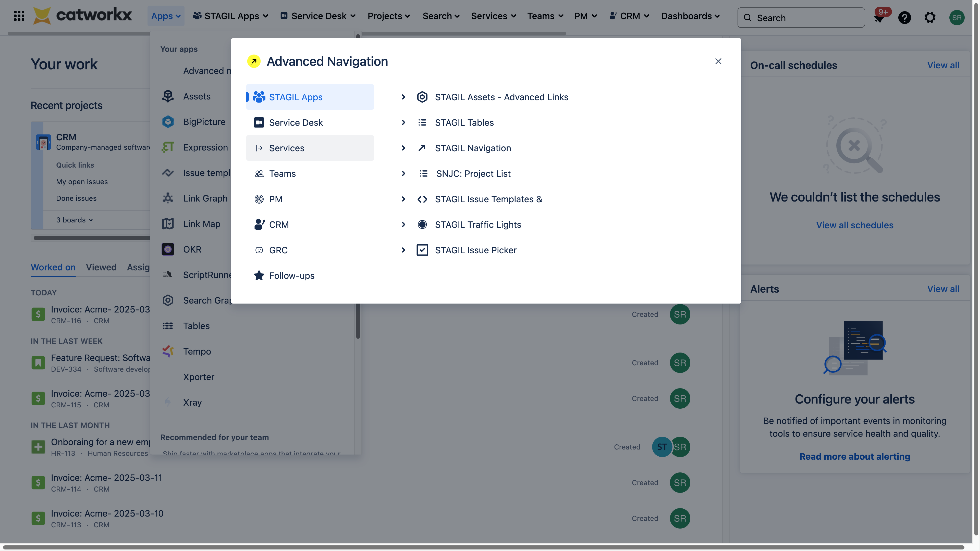Open the notifications heart icon
The width and height of the screenshot is (980, 551).
(879, 18)
